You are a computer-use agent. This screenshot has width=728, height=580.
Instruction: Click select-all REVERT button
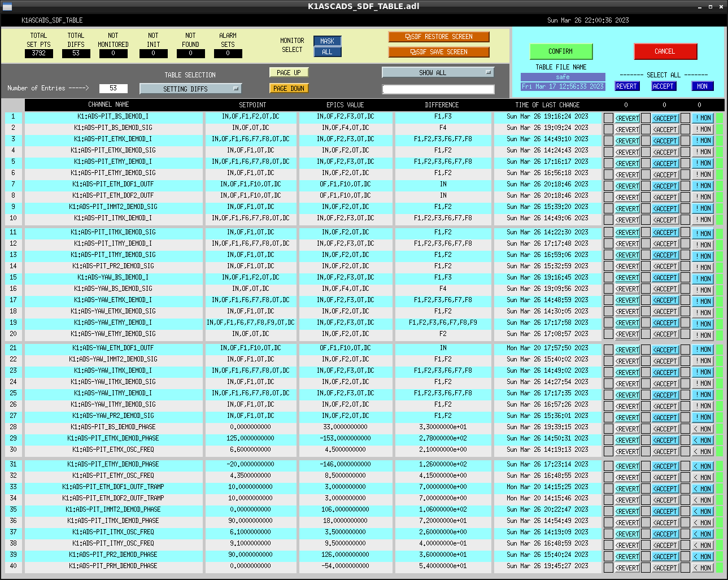626,86
